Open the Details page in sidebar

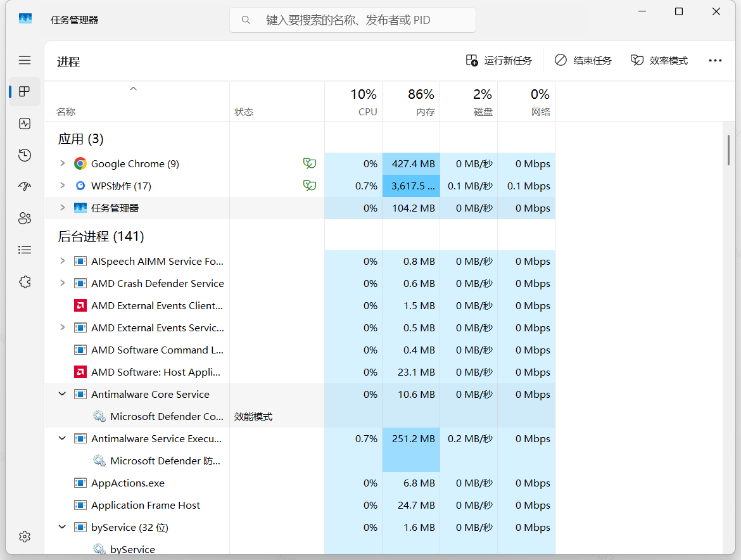coord(25,250)
